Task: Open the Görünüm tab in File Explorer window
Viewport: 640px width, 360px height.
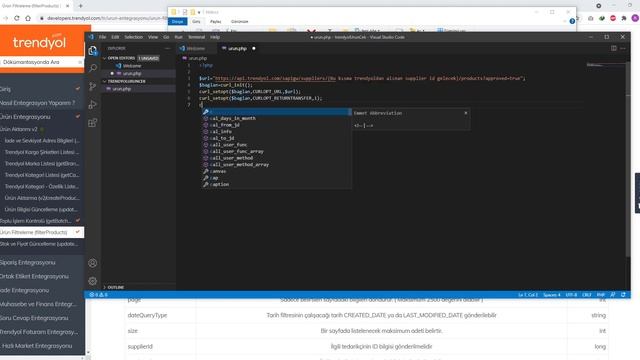Action: [240, 21]
